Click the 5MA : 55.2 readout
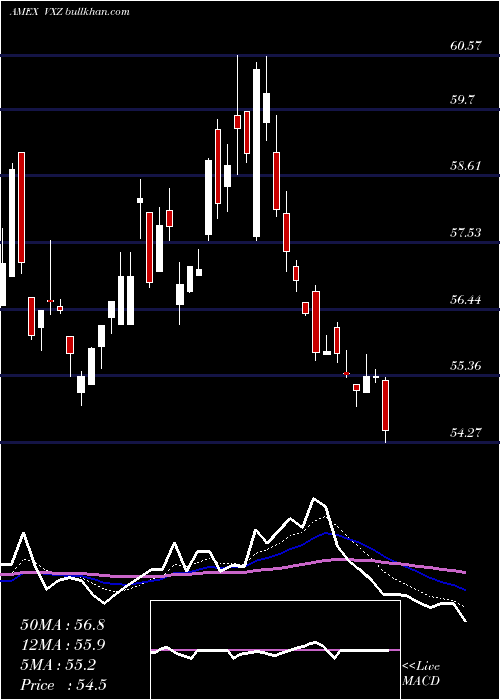 pyautogui.click(x=58, y=665)
